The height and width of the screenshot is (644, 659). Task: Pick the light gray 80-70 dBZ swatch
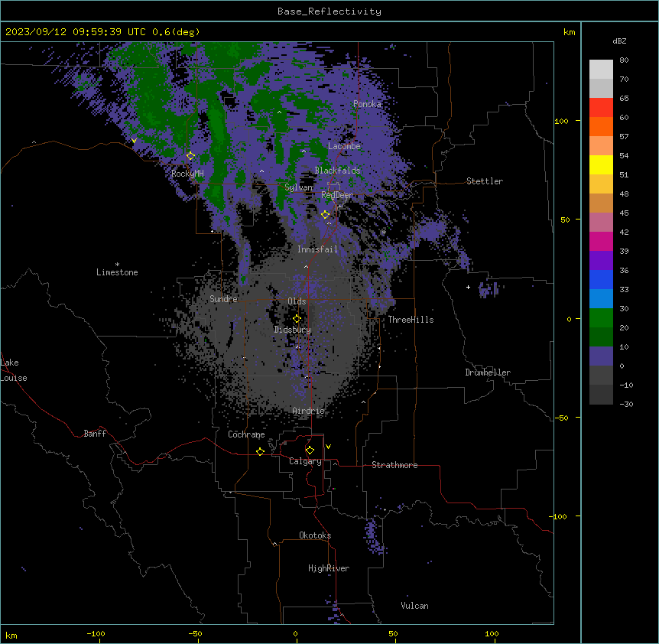tap(601, 70)
